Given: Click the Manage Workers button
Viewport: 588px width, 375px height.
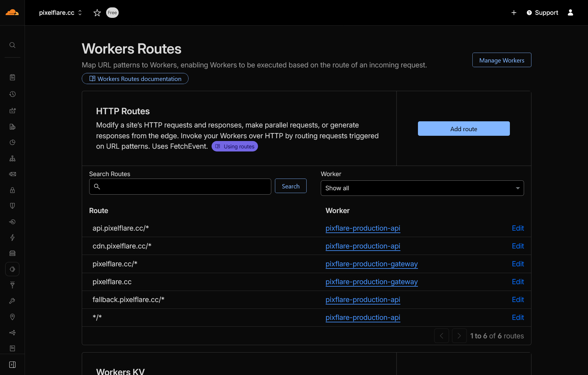Looking at the screenshot, I should coord(502,60).
